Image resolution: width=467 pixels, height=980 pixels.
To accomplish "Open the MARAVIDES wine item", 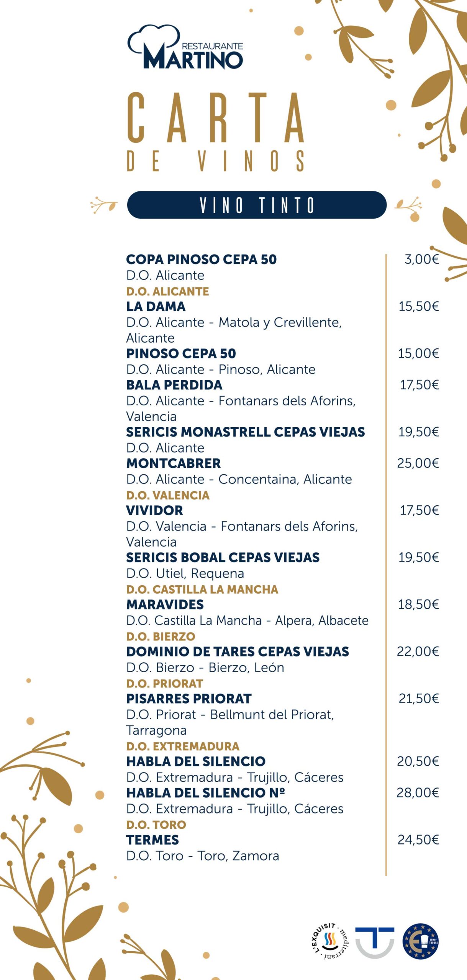I will 165,605.
